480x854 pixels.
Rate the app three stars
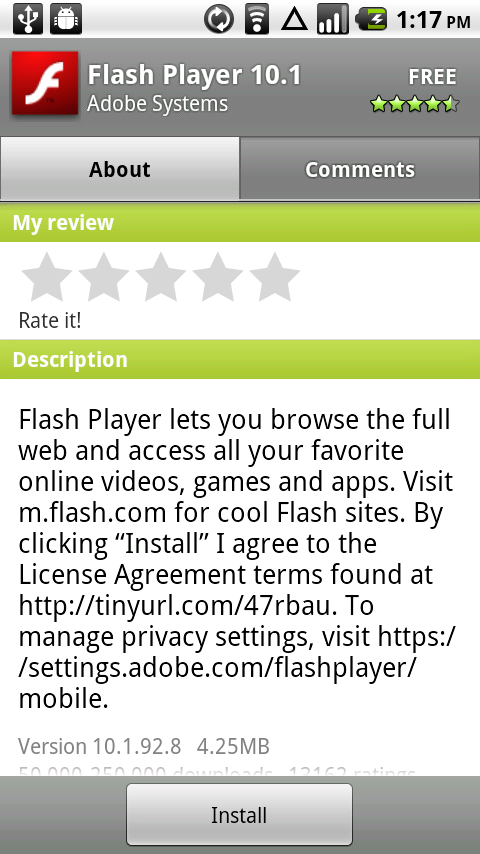click(x=161, y=277)
